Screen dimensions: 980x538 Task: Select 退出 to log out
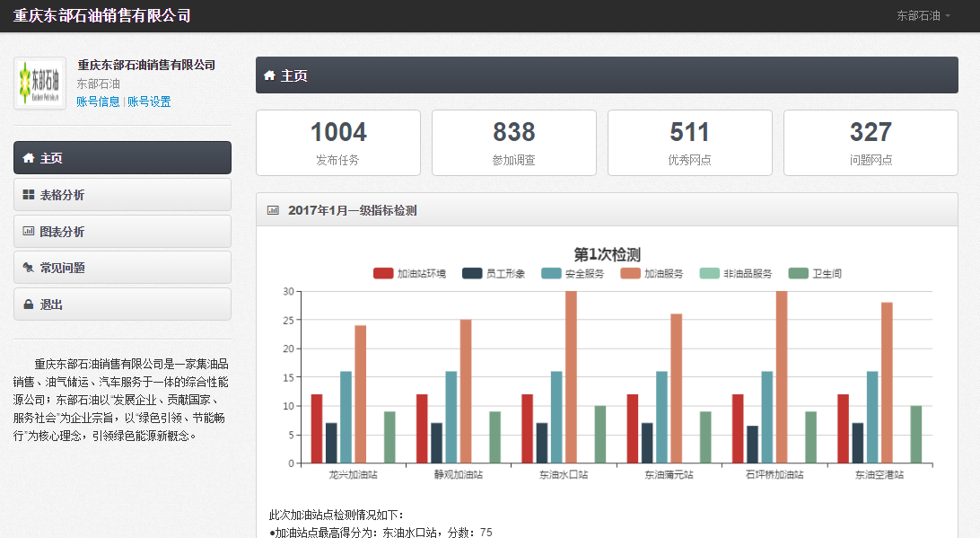[x=122, y=304]
